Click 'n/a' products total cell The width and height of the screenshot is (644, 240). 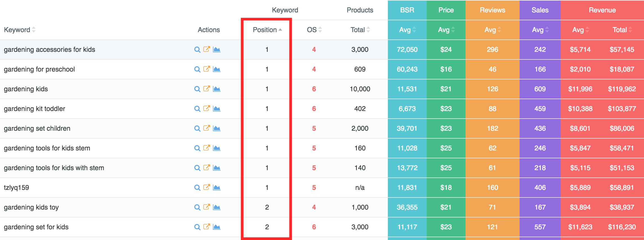[360, 188]
